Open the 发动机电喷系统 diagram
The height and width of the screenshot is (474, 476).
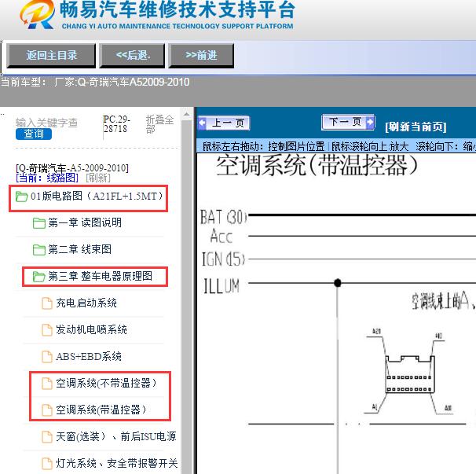[x=91, y=329]
